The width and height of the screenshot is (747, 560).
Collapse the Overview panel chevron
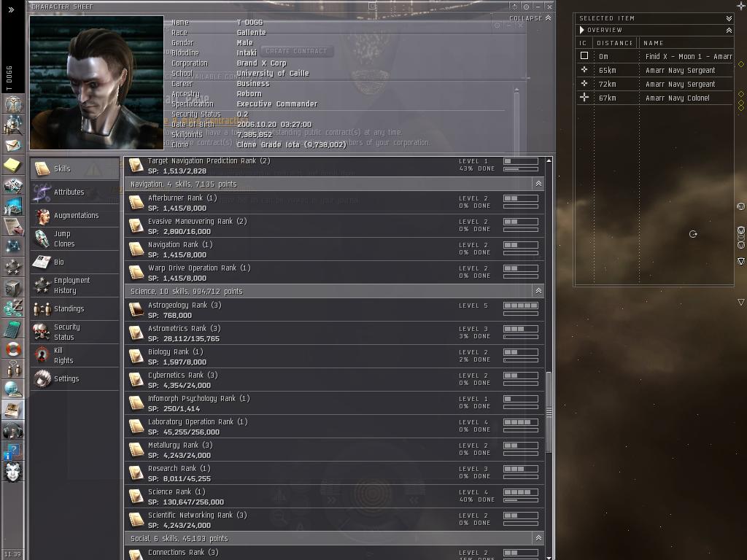(729, 30)
